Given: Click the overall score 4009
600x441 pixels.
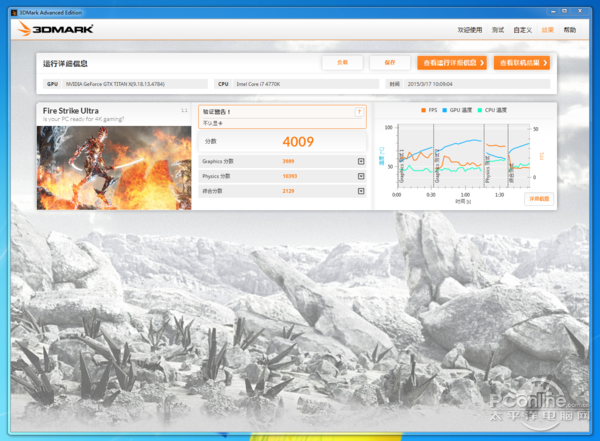Looking at the screenshot, I should tap(298, 142).
